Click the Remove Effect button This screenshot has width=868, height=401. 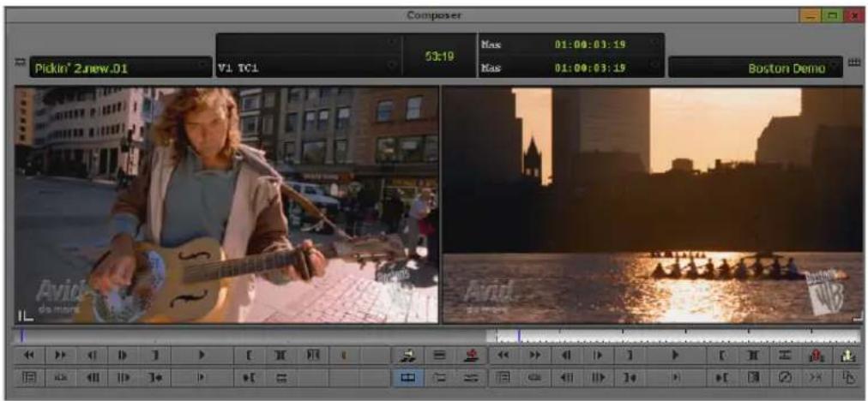pyautogui.click(x=786, y=377)
